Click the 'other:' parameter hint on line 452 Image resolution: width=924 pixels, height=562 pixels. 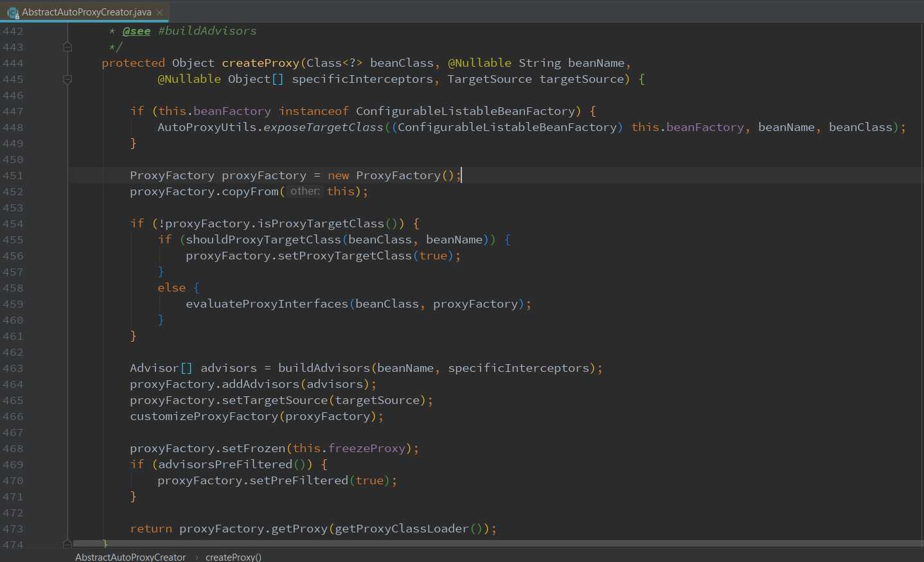(x=305, y=191)
